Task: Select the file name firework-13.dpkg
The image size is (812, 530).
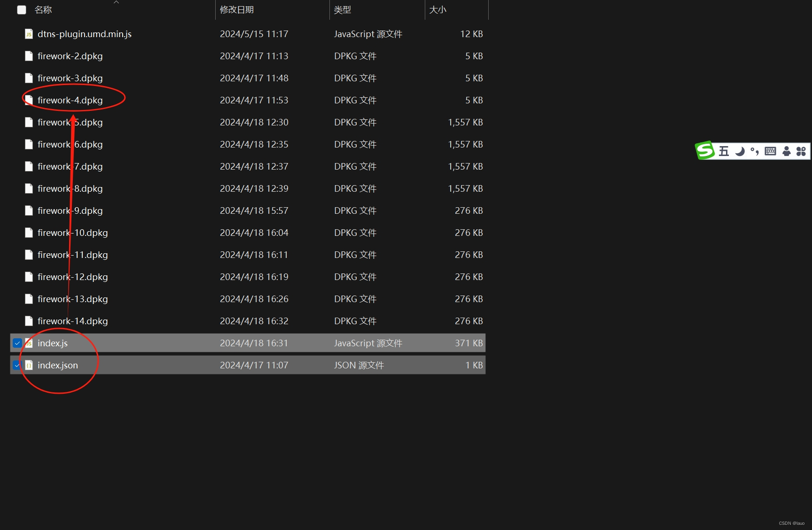Action: 73,299
